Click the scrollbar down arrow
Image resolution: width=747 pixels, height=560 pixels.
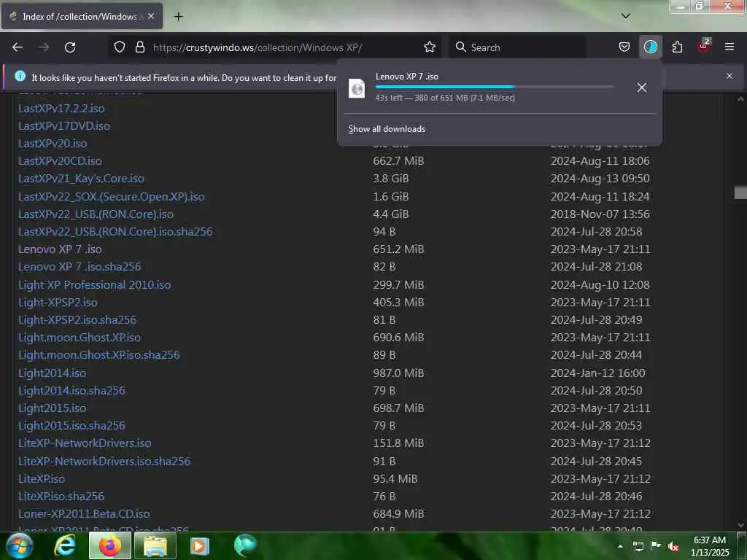(x=740, y=525)
